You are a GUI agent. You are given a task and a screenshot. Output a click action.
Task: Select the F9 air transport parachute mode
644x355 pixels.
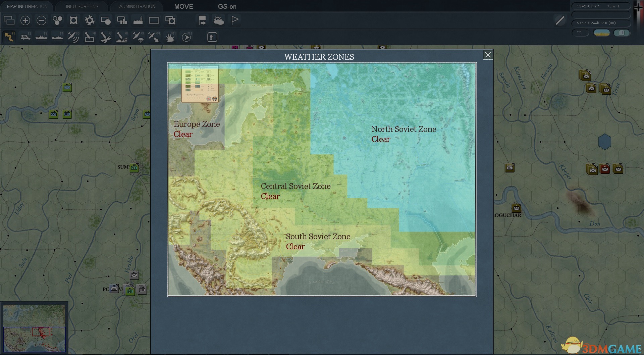tap(138, 37)
